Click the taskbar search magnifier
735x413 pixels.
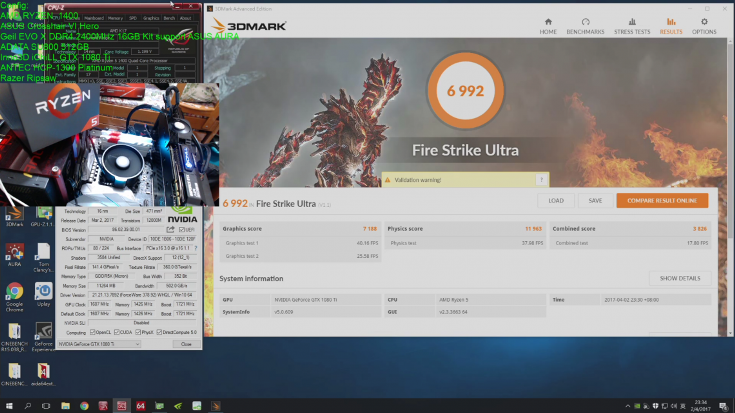[x=28, y=406]
